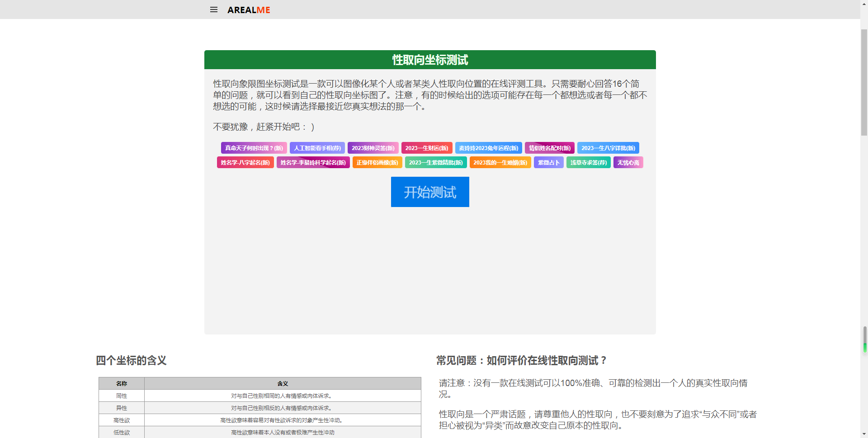Screen dimensions: 868x438
Task: Click the 浅草寺求签 tag
Action: point(589,163)
